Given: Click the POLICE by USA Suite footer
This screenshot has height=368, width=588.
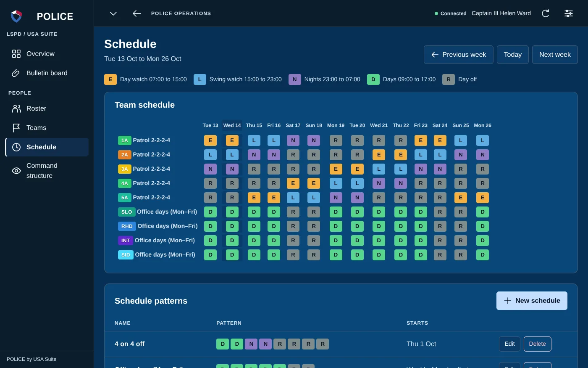Looking at the screenshot, I should (31, 359).
